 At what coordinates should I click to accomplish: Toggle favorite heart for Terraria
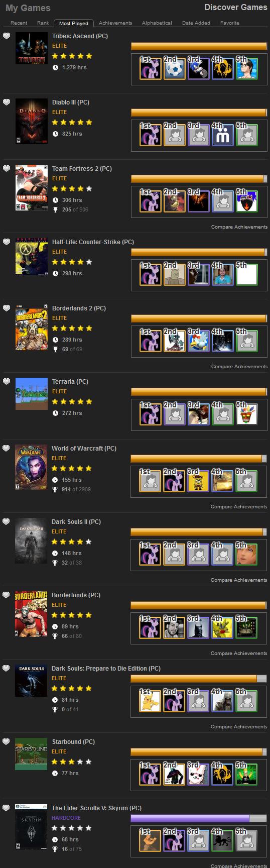click(7, 382)
